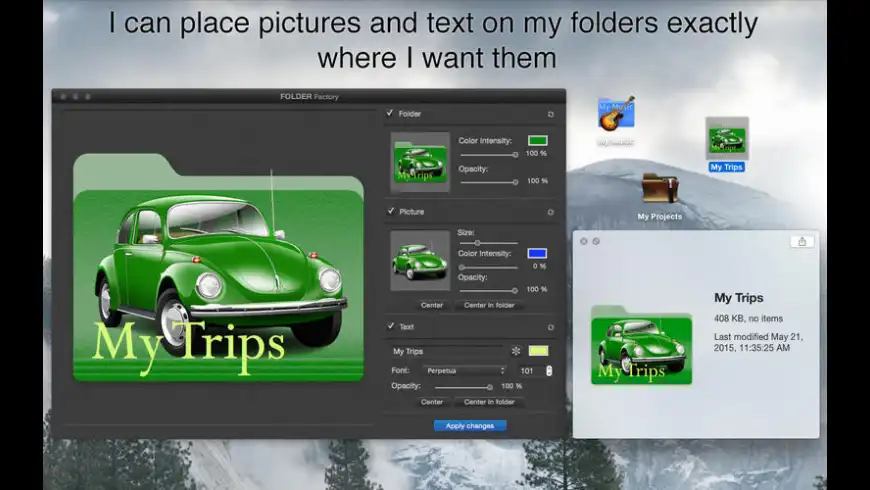Click the Folder Color Intensity 100 % value
The height and width of the screenshot is (490, 870).
[536, 153]
